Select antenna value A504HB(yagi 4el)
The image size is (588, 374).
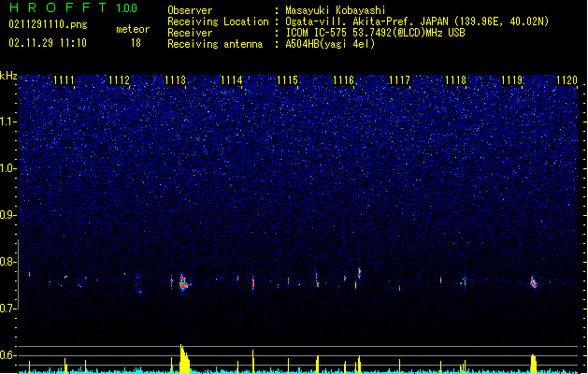[330, 44]
